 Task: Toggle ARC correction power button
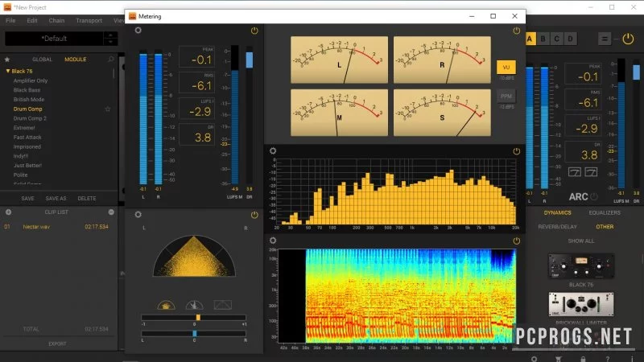pos(594,196)
